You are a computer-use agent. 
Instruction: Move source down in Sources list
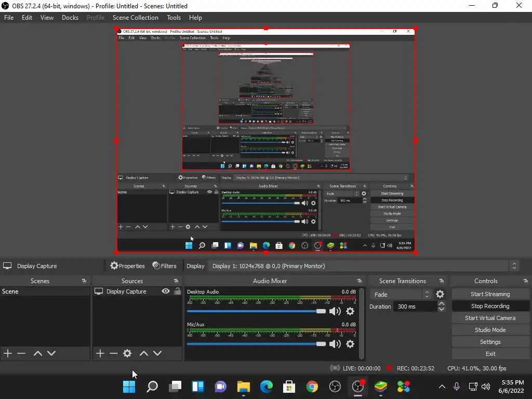pyautogui.click(x=157, y=353)
